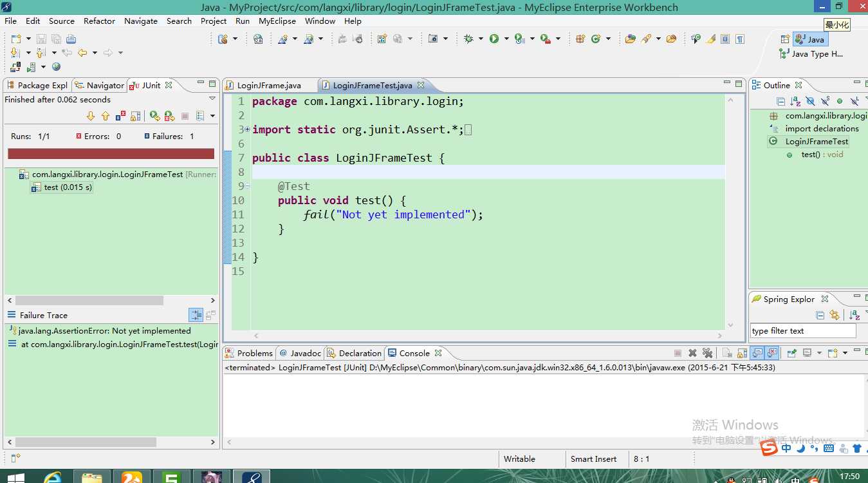Open the Source menu

pos(62,21)
